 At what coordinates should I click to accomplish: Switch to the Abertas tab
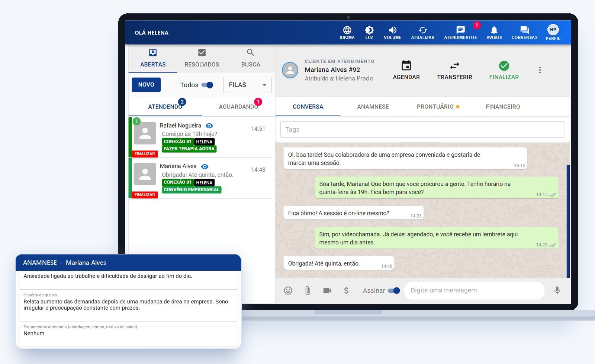tap(153, 58)
